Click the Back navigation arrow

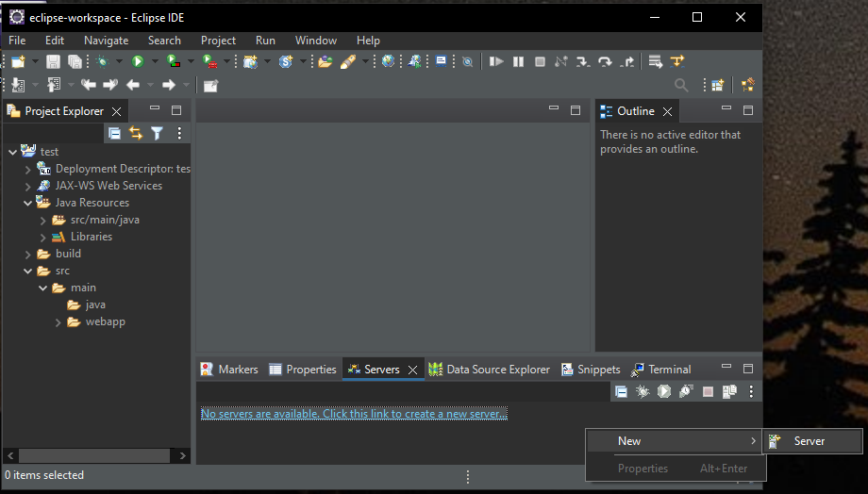tap(133, 85)
